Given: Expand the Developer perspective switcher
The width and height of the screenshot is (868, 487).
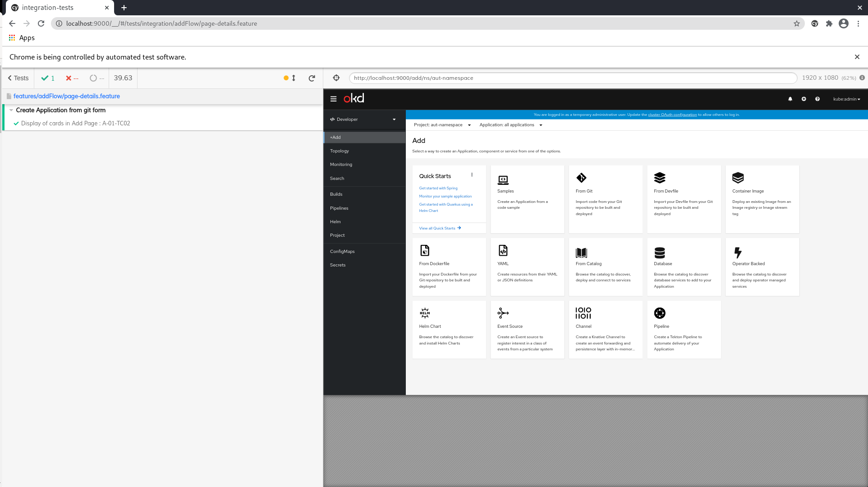Looking at the screenshot, I should coord(363,119).
